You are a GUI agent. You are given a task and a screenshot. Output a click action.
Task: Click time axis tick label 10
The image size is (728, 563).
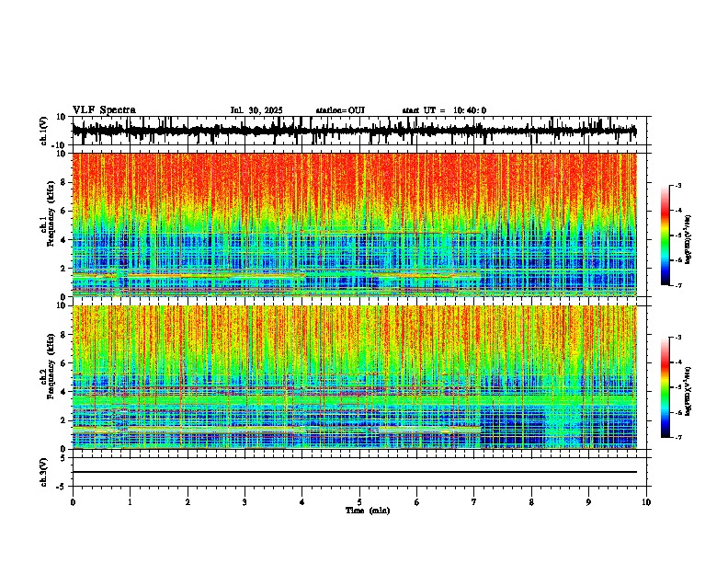646,502
